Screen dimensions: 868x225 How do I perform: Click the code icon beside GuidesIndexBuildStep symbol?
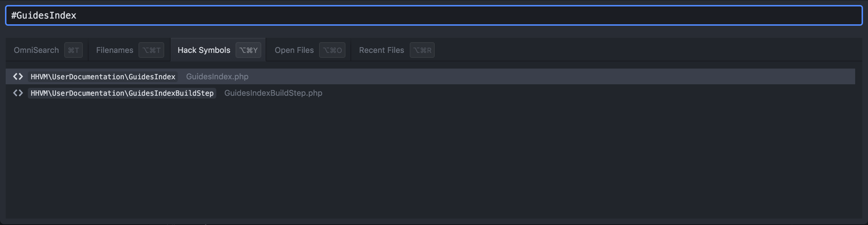[18, 93]
